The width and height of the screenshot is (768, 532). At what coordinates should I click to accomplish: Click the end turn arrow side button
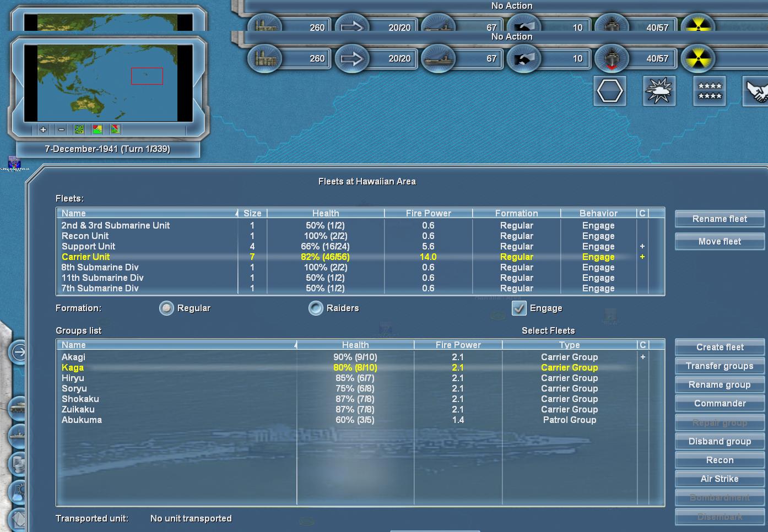coord(18,352)
